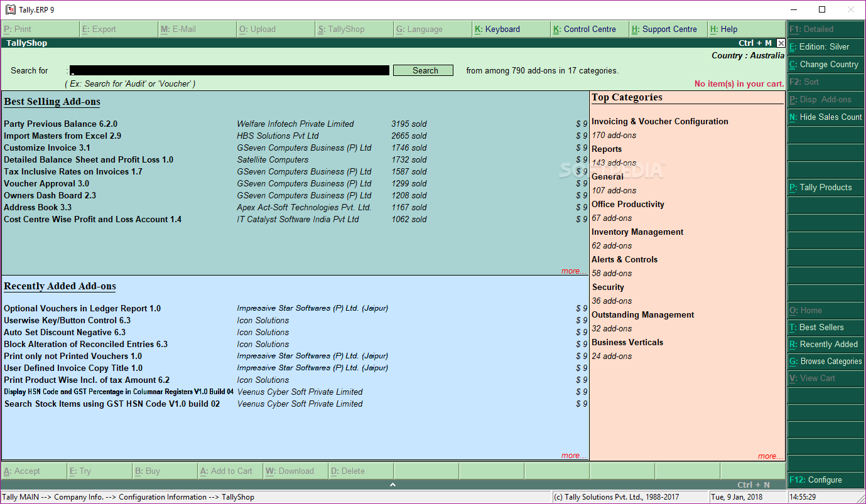
Task: Toggle Hide Sales Count side button
Action: click(x=826, y=117)
